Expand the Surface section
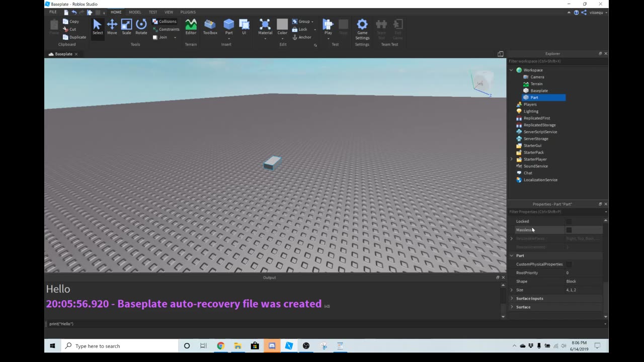 pyautogui.click(x=512, y=307)
